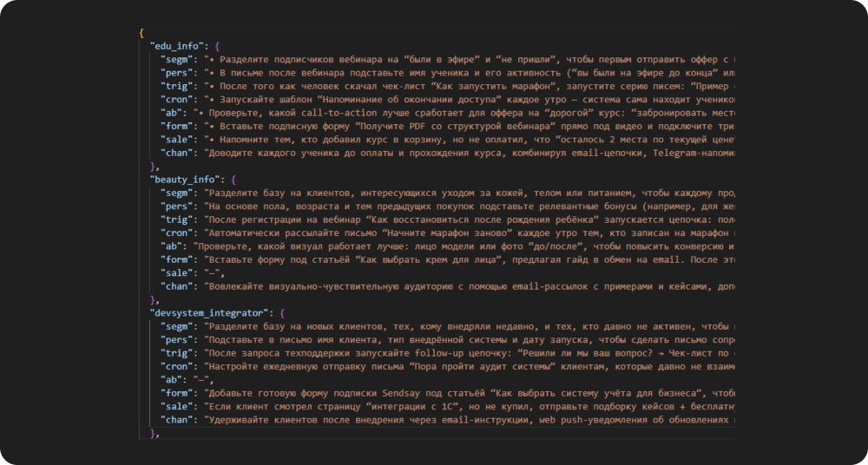Image resolution: width=868 pixels, height=465 pixels.
Task: Click the "cron" key inside edu_info
Action: (177, 99)
